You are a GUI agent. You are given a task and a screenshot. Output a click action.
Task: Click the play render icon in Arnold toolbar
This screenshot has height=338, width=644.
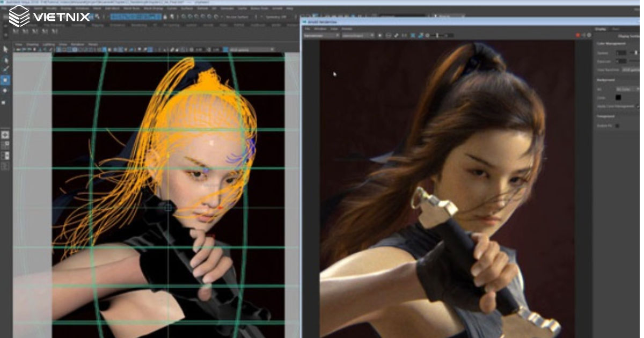click(x=380, y=35)
